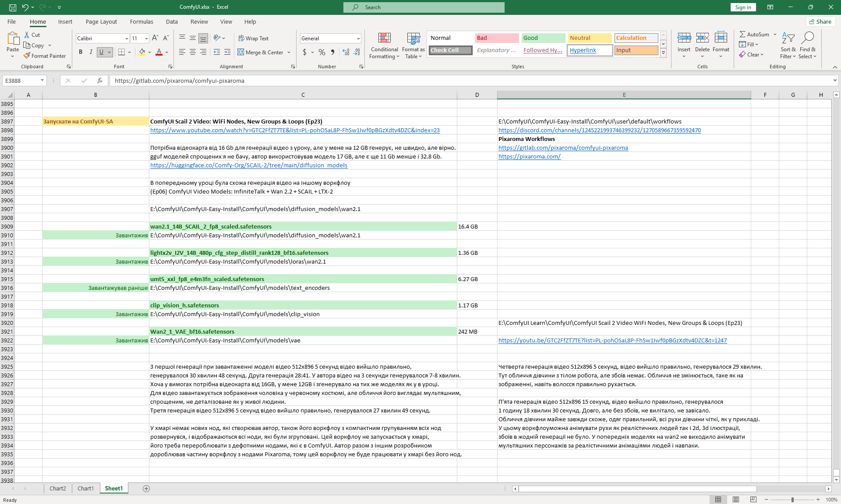
Task: Apply Bold formatting with the B icon
Action: click(x=81, y=52)
